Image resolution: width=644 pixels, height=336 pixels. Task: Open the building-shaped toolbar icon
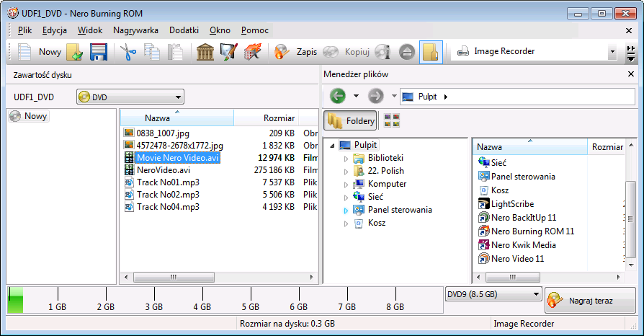click(x=205, y=52)
